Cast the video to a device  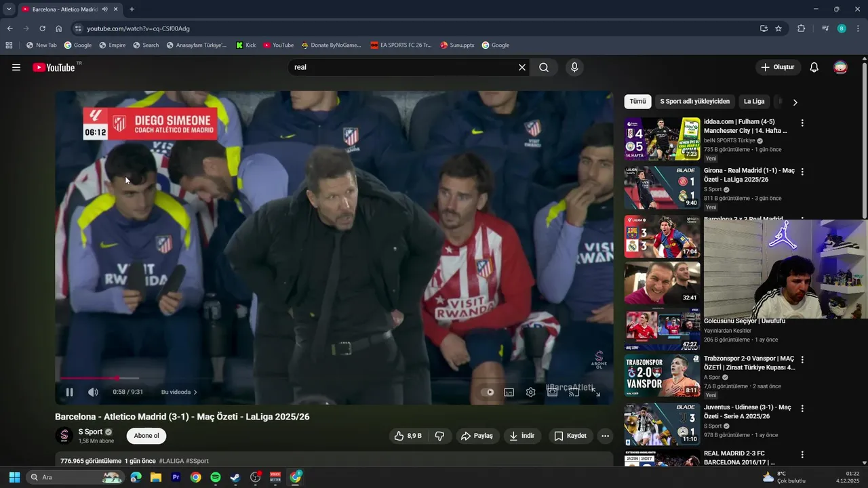[x=574, y=392]
